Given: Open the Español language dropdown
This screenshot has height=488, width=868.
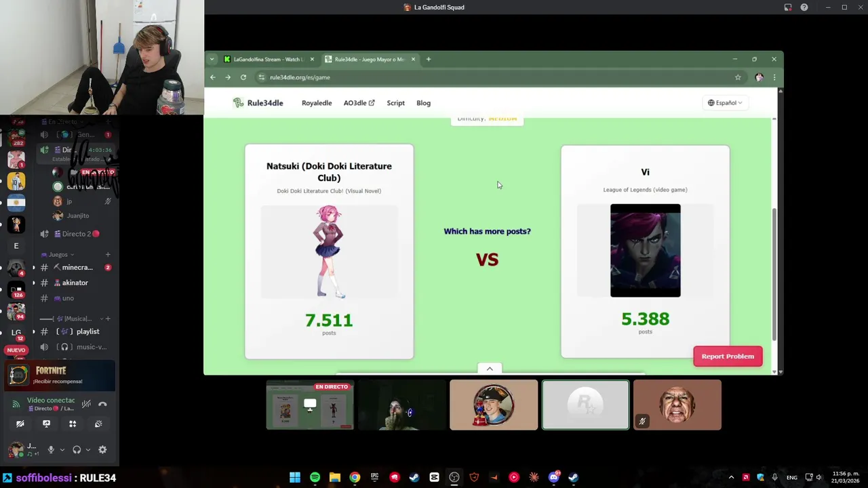Looking at the screenshot, I should pyautogui.click(x=725, y=103).
